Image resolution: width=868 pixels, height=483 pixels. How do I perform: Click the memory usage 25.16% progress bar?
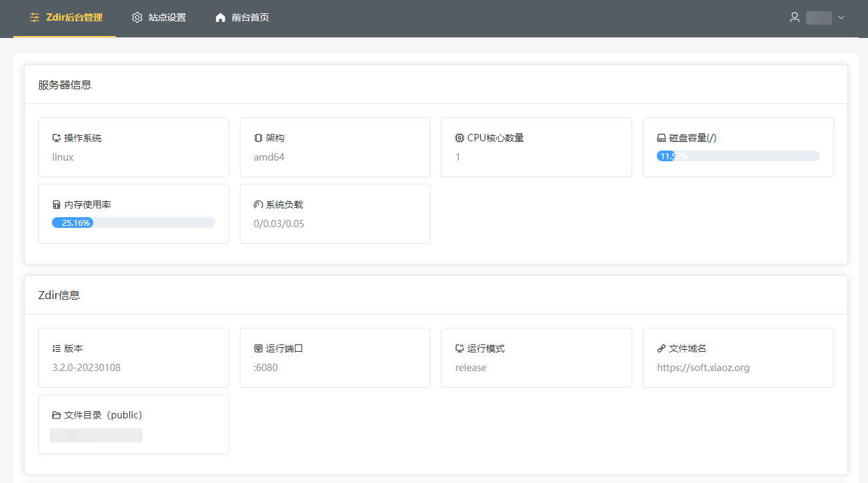pos(133,223)
